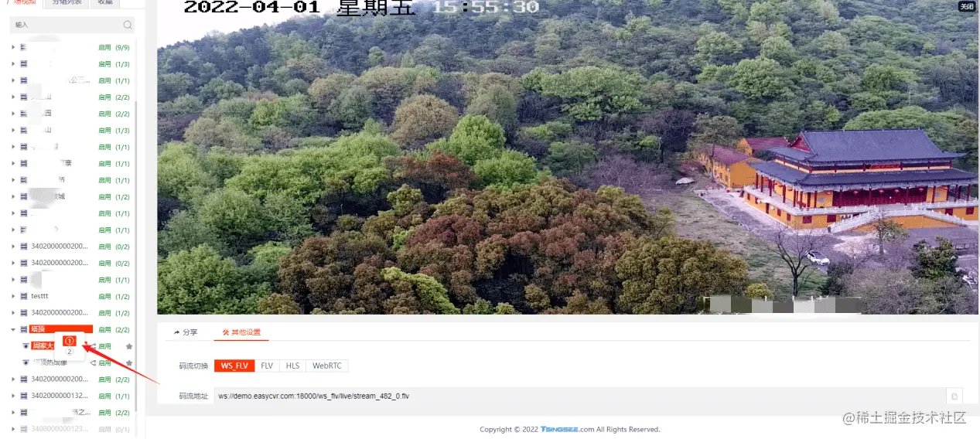Click the star icon on the 塔顶热成像 channel row
The width and height of the screenshot is (980, 439).
pyautogui.click(x=129, y=362)
